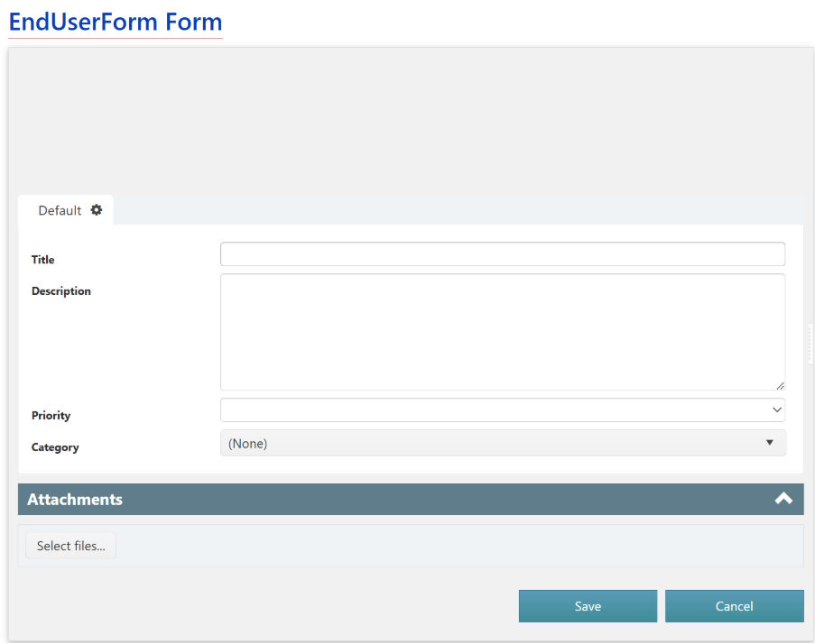Open the Category (None) dropdown

click(x=503, y=443)
